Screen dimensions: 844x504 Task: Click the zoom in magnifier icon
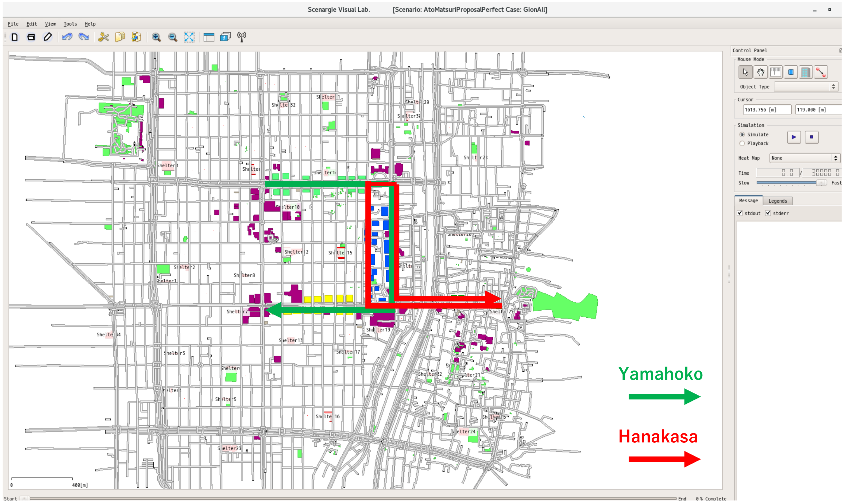(156, 37)
